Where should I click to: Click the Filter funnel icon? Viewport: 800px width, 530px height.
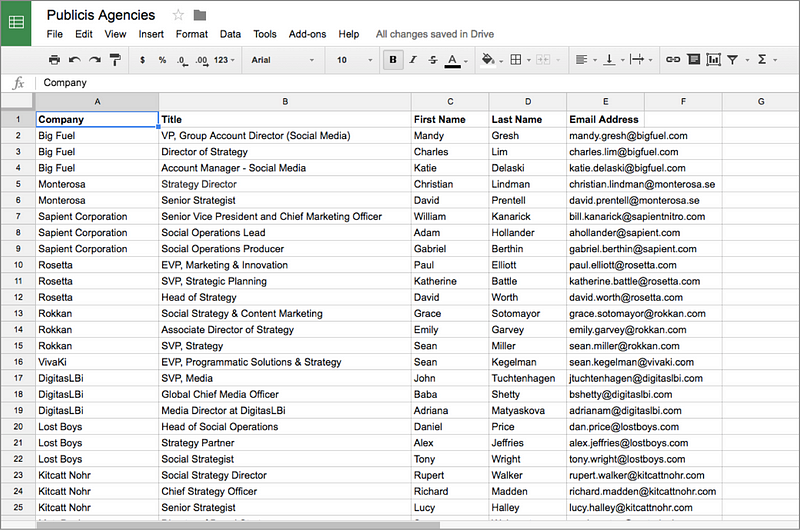tap(733, 60)
